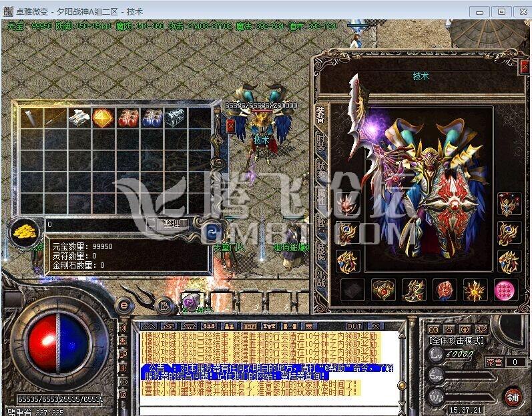This screenshot has width=532, height=416.
Task: Close the character panel with red X
Action: 525,67
